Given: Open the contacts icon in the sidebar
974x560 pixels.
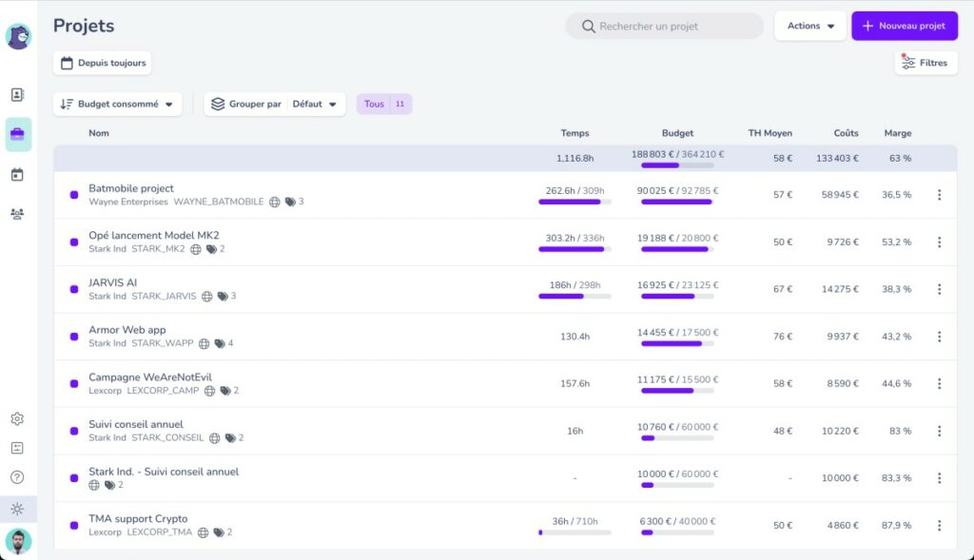Looking at the screenshot, I should pyautogui.click(x=17, y=94).
